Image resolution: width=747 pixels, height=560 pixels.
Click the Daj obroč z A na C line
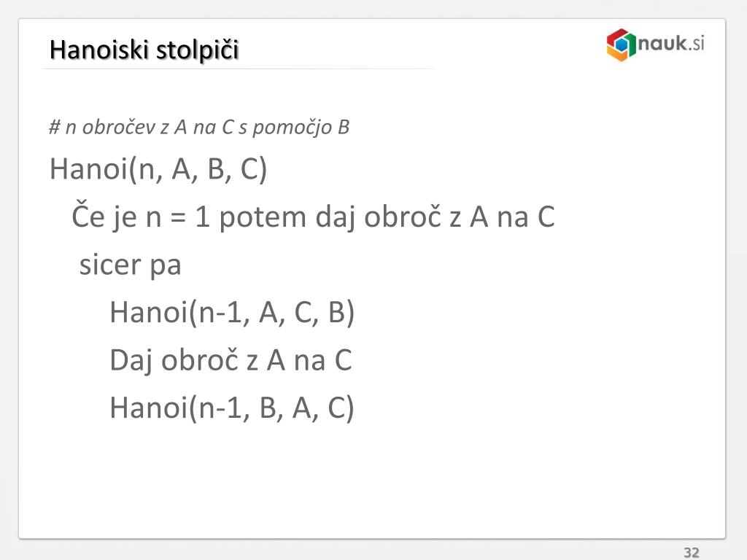(x=231, y=360)
